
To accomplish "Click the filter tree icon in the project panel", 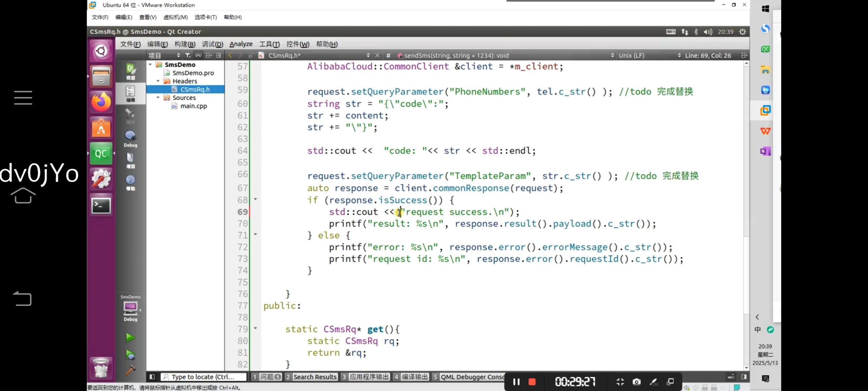I will coord(188,55).
